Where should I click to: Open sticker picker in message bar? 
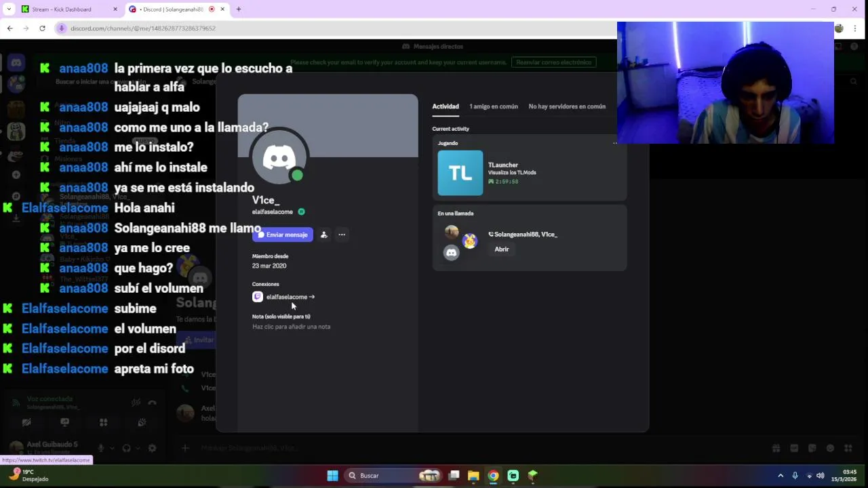pyautogui.click(x=812, y=448)
